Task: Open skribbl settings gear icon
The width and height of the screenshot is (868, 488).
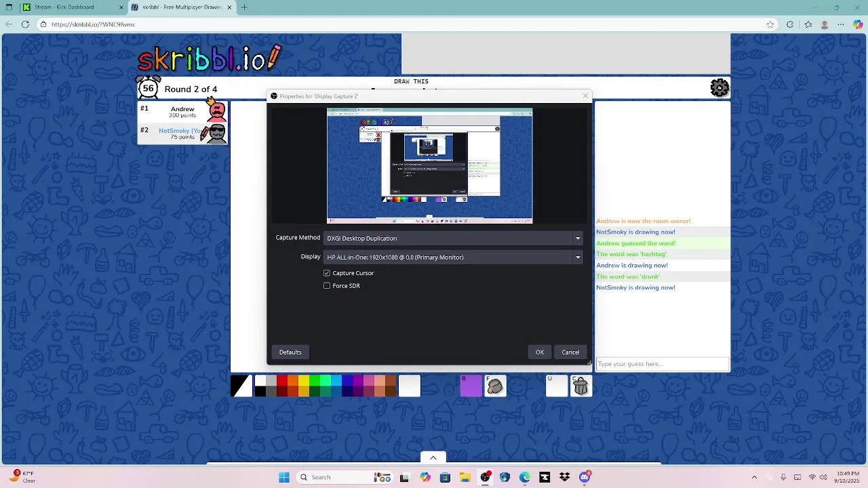Action: tap(719, 87)
